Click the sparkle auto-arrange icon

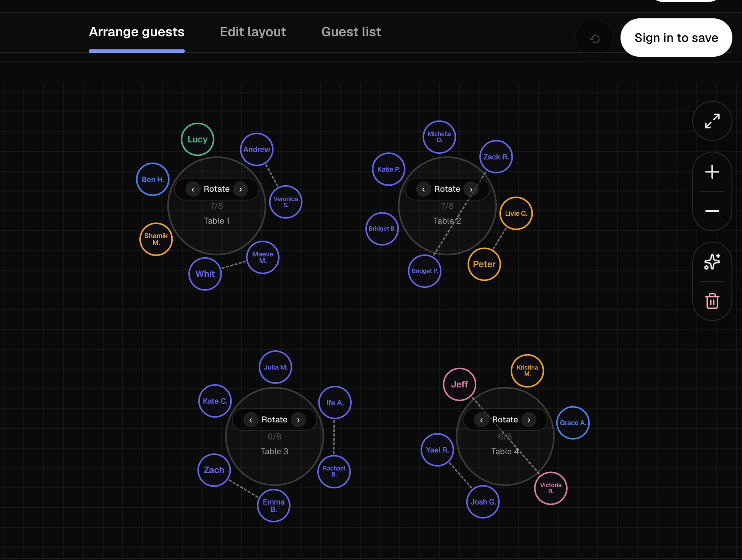pos(712,262)
